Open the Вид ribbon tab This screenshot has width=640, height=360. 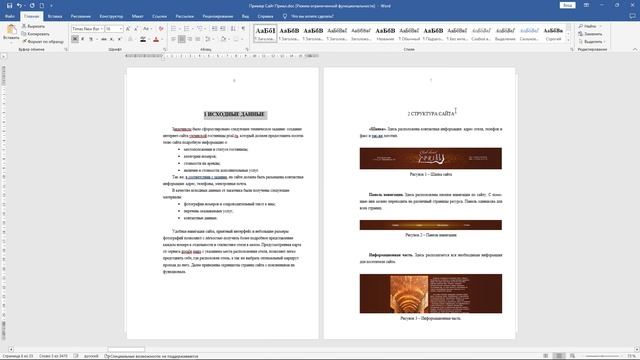245,16
